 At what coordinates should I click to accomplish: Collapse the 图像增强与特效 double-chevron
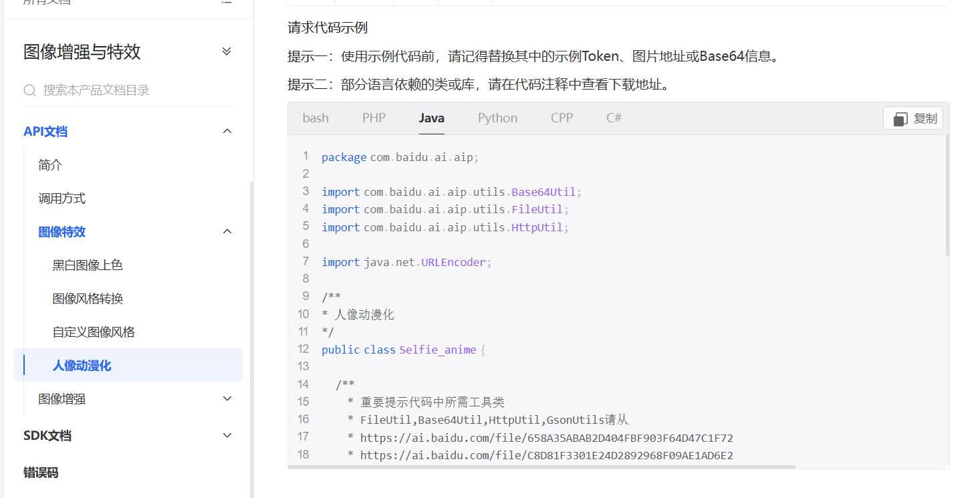(x=227, y=51)
